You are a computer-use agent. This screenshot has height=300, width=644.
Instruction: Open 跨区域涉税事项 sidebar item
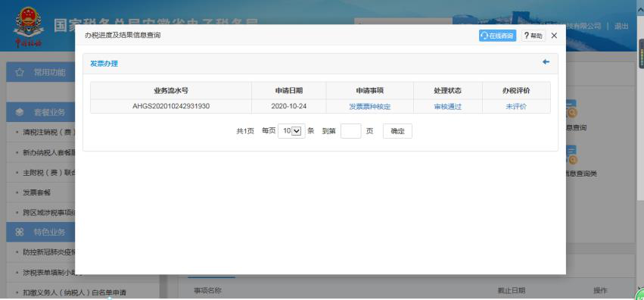pyautogui.click(x=49, y=212)
